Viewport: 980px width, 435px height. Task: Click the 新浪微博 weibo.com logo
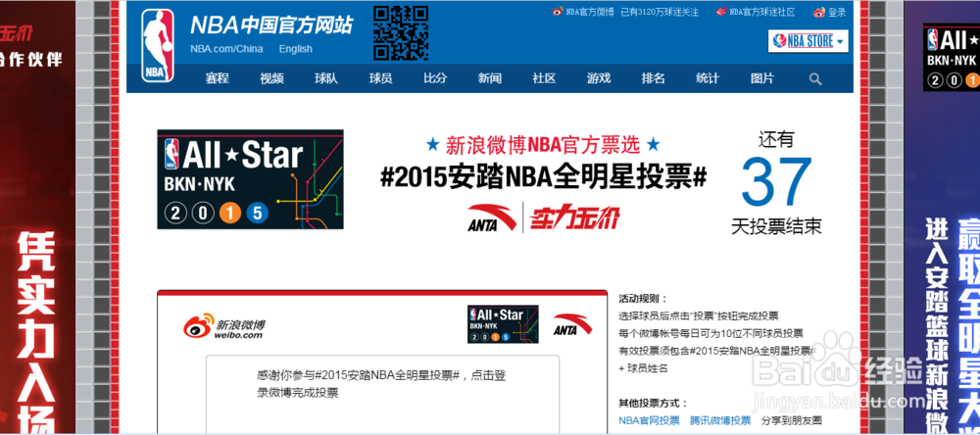[x=223, y=326]
